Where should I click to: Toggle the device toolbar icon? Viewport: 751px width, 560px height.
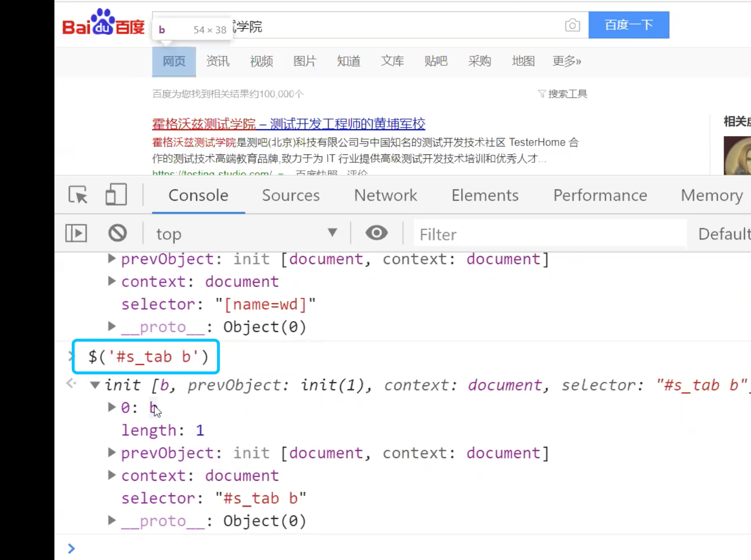coord(116,195)
